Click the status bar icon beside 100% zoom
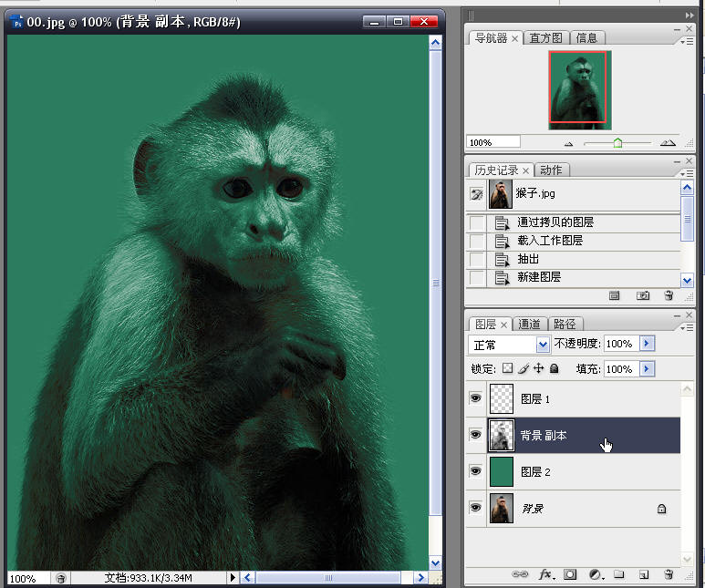705x588 pixels. (x=61, y=578)
